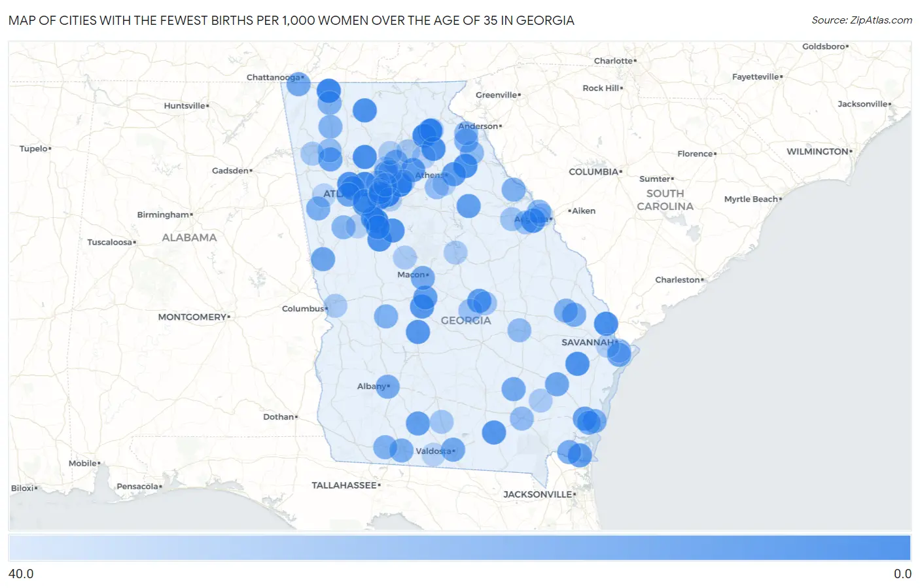Click the bubble right of Valdosta label
Screen dimensions: 920x588
click(453, 450)
